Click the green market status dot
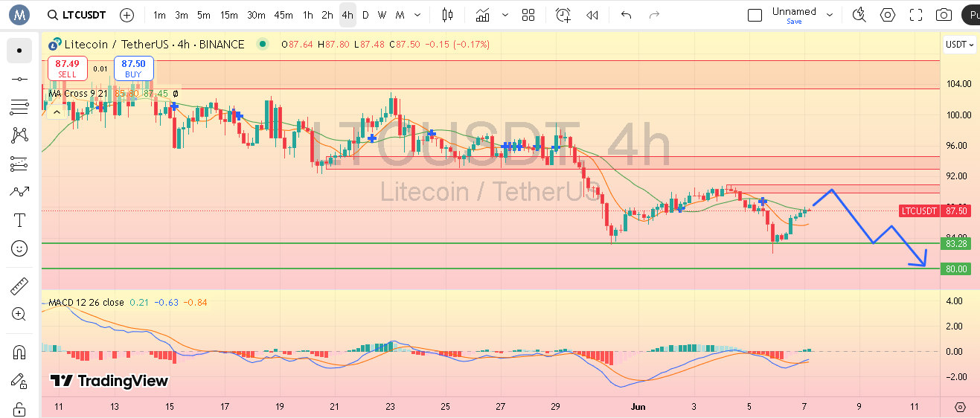Viewport: 980px width, 418px height. click(262, 45)
